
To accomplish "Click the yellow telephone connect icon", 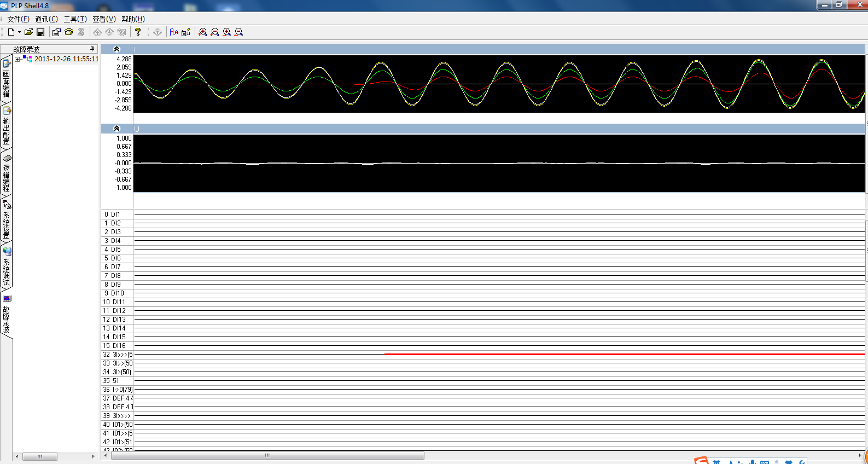I will [x=69, y=32].
